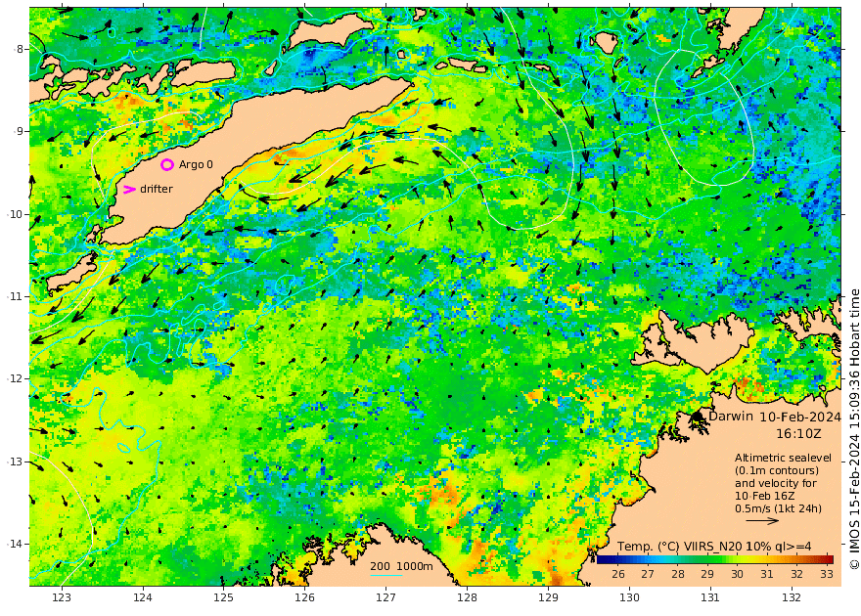The width and height of the screenshot is (861, 616).
Task: Click the latitude axis label -10
Action: (x=16, y=214)
